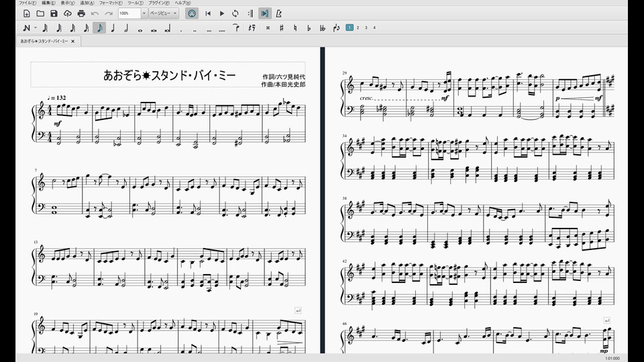Select the highlighted eighth note duration

(99, 28)
